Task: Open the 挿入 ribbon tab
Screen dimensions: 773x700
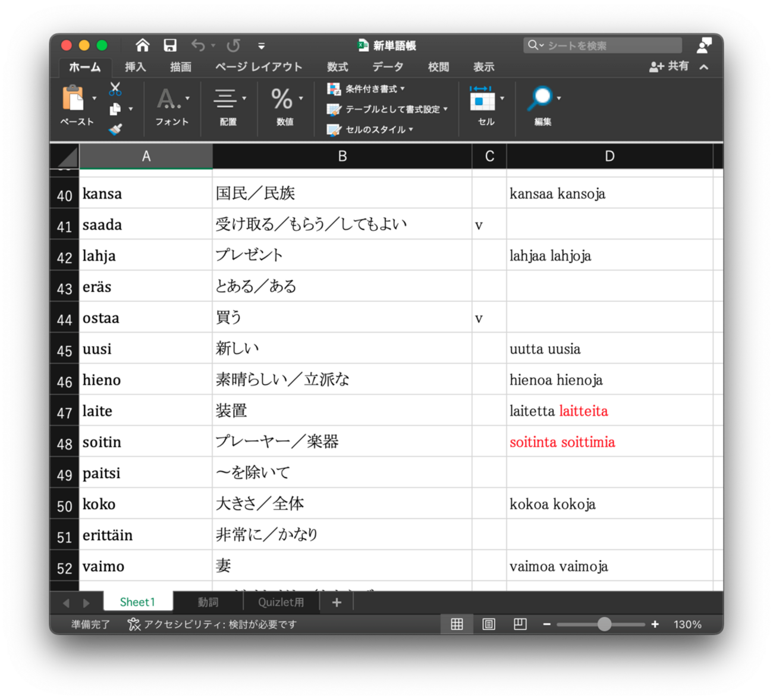Action: pyautogui.click(x=136, y=67)
